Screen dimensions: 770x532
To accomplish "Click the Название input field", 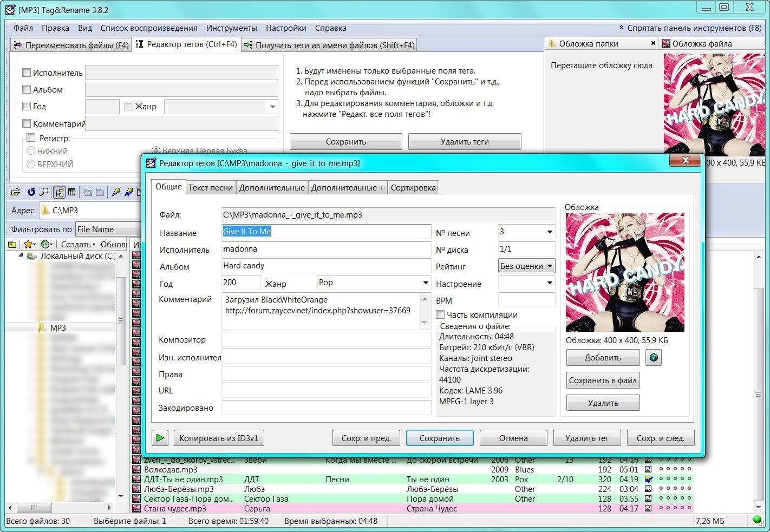I will tap(326, 232).
